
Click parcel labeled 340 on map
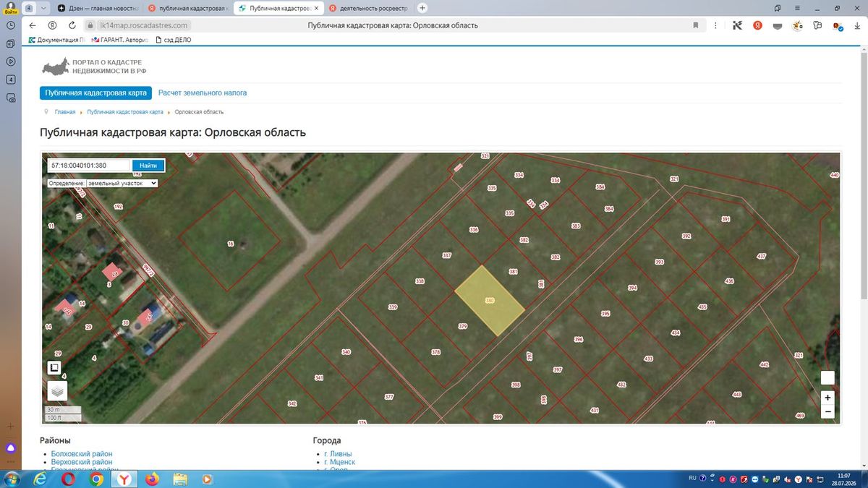coord(346,352)
